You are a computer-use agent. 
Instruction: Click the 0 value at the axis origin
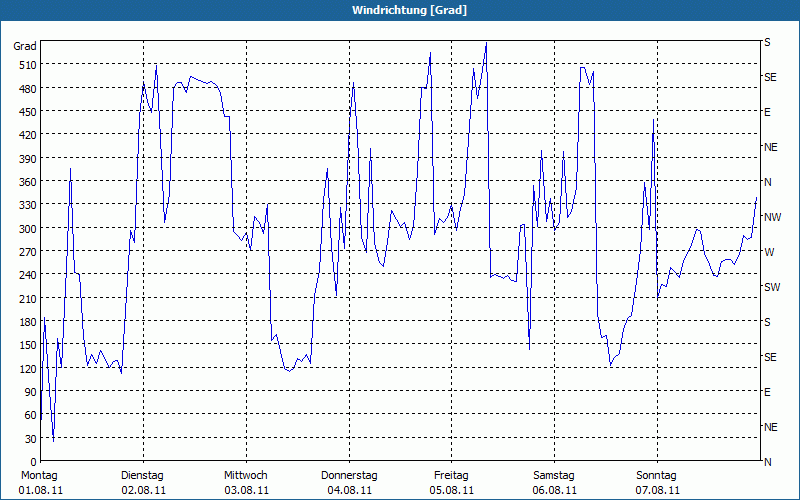[x=34, y=462]
